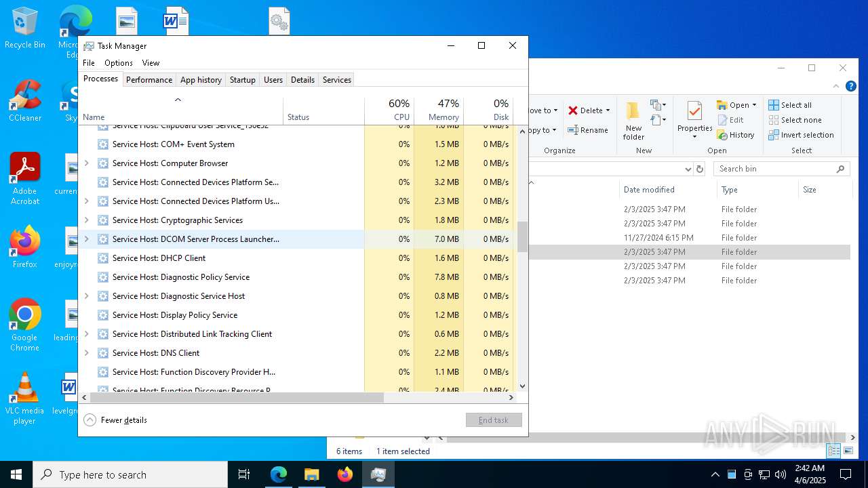Click the volume icon in system tray
The image size is (868, 488).
point(781,474)
